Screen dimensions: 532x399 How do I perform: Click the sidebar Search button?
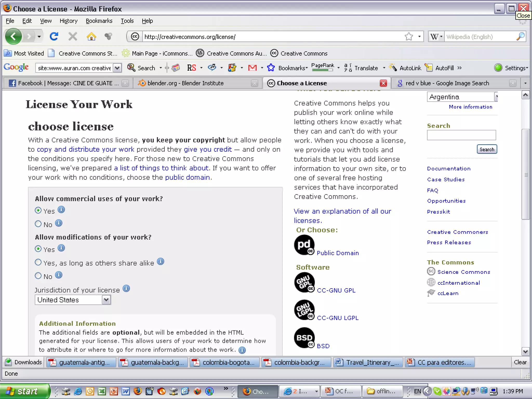point(487,149)
